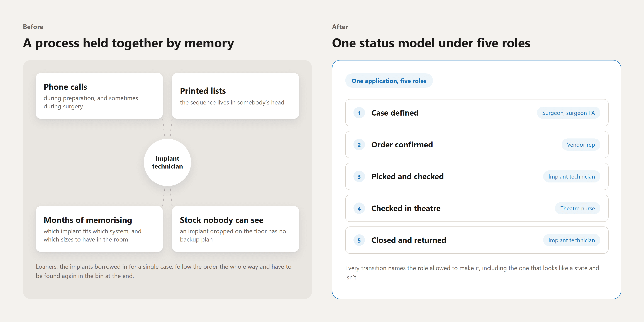Click heading 'One status model under five roles'
This screenshot has width=644, height=322.
tap(431, 43)
